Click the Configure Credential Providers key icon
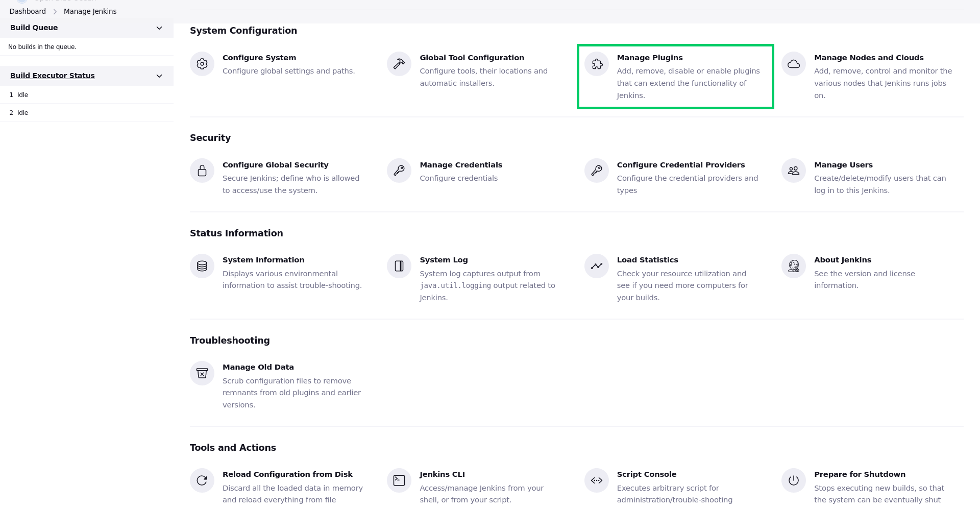Image resolution: width=980 pixels, height=508 pixels. pos(597,171)
